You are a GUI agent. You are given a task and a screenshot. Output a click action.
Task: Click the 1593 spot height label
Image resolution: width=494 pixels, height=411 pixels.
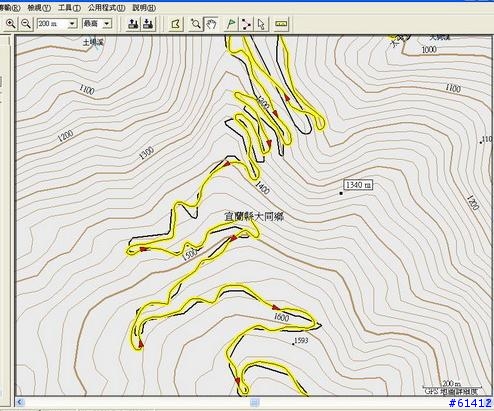coord(301,341)
